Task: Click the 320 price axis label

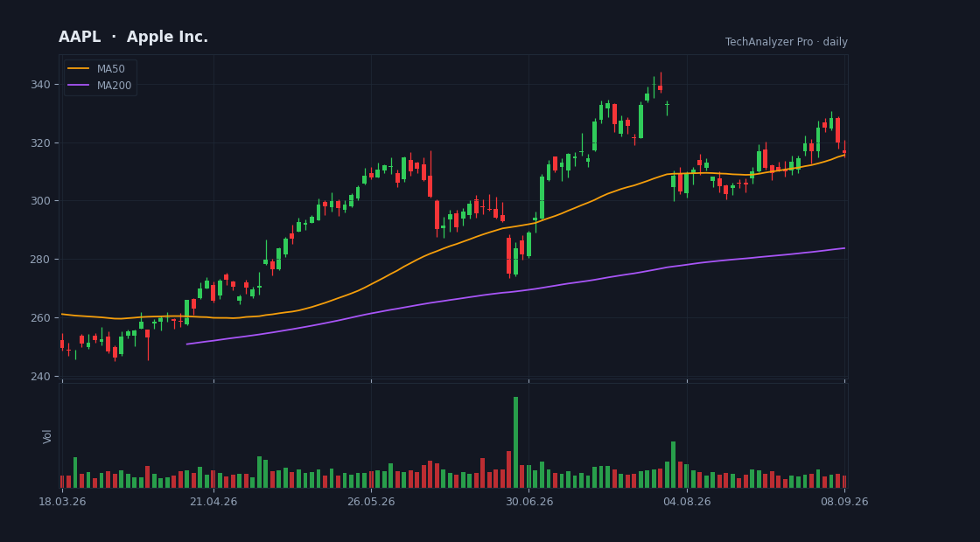Action: (40, 143)
